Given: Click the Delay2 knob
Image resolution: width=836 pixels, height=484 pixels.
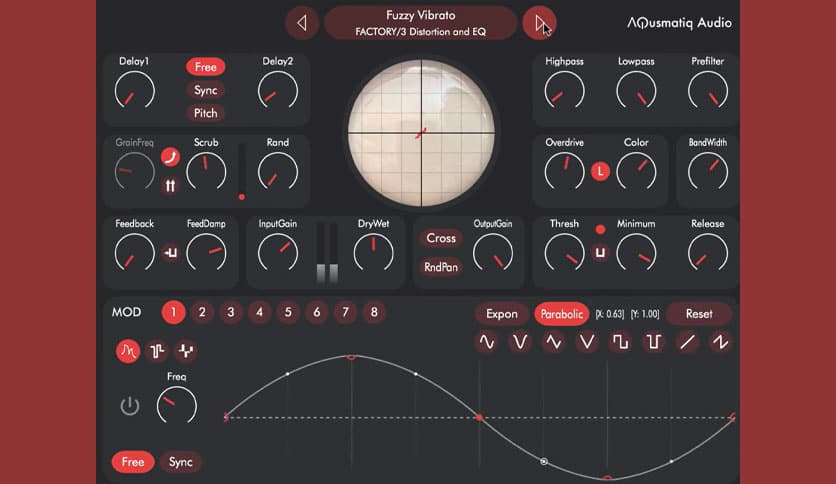Looking at the screenshot, I should [278, 91].
